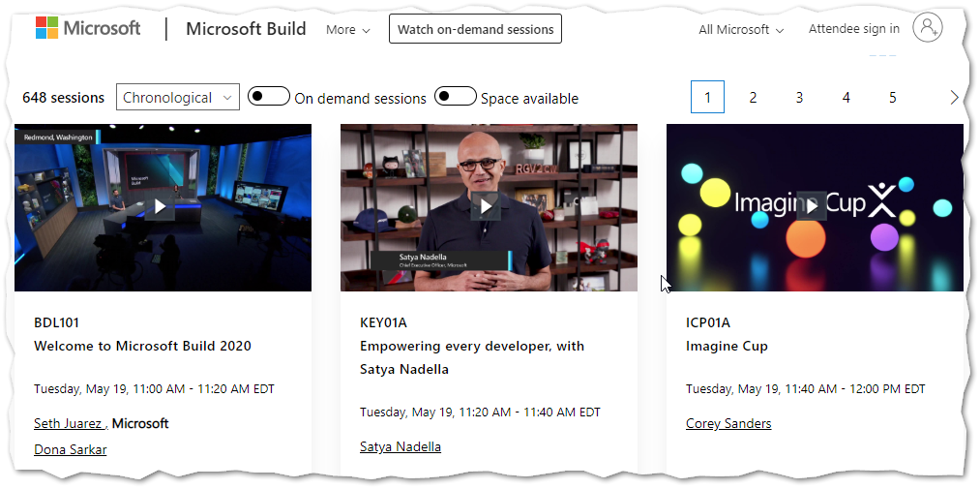Play the Imagine Cup video
Screen dimensions: 980x489
pyautogui.click(x=812, y=206)
